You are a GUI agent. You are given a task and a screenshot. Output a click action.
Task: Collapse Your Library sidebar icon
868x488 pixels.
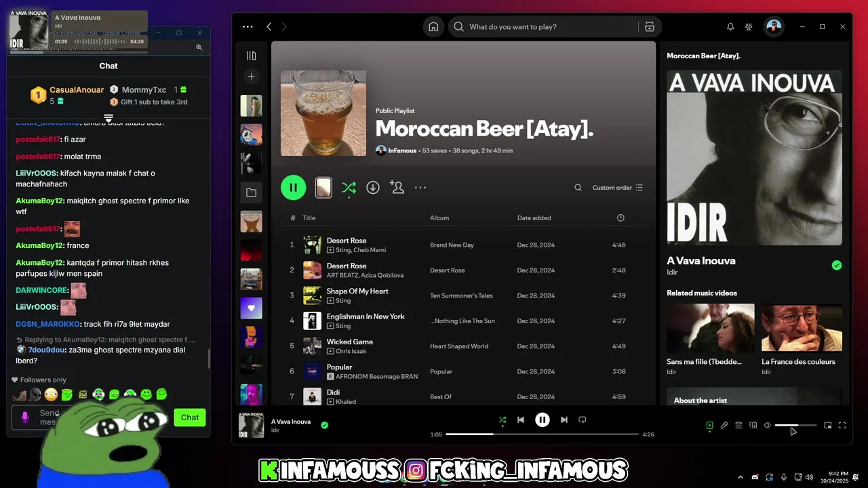coord(252,56)
